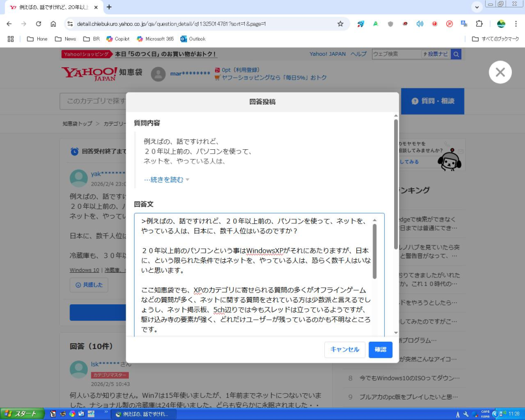
Task: Open the colorful Chrome quick launch icon
Action: click(x=72, y=414)
